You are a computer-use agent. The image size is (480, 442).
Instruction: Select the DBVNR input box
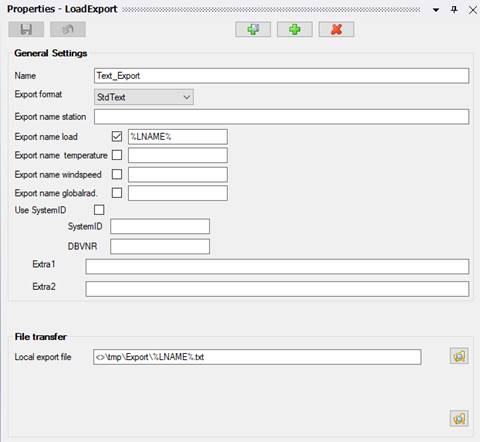pos(160,247)
